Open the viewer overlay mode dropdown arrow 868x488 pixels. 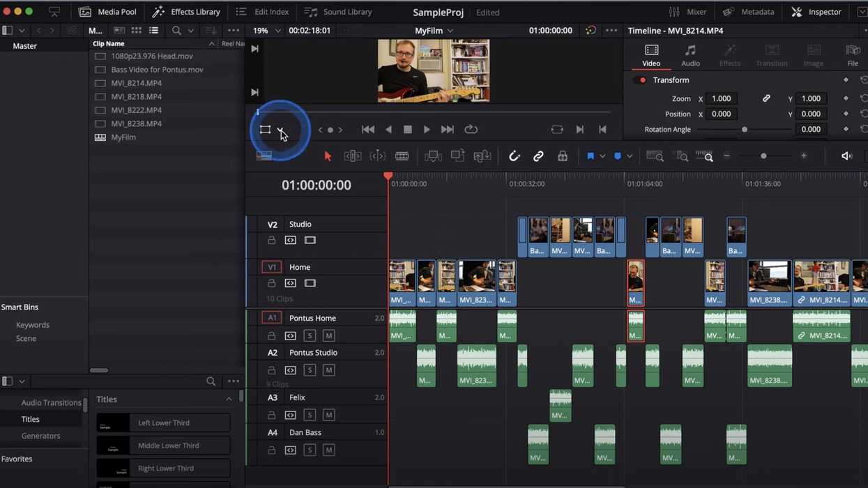coord(280,130)
